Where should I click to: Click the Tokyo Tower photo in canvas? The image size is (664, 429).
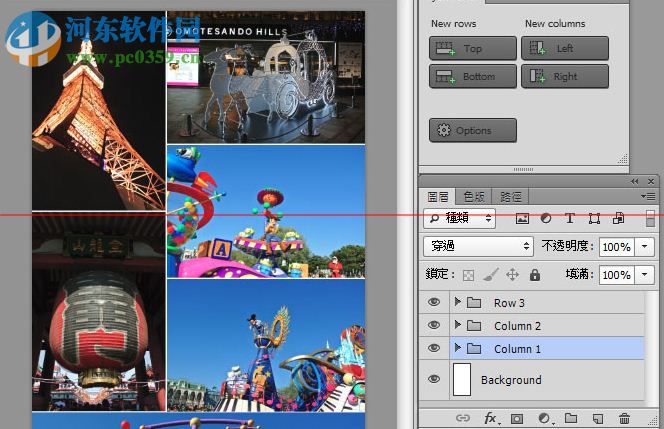tap(98, 111)
